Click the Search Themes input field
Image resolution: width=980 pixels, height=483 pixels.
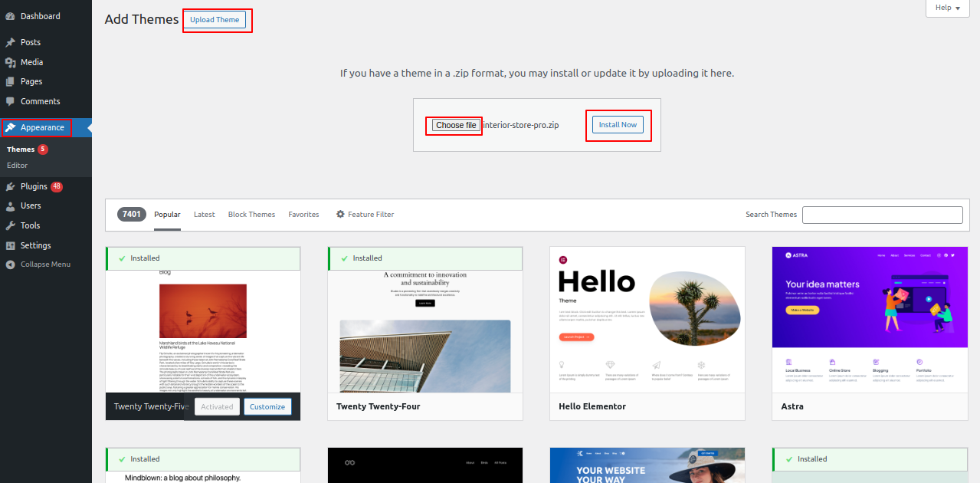coord(882,215)
